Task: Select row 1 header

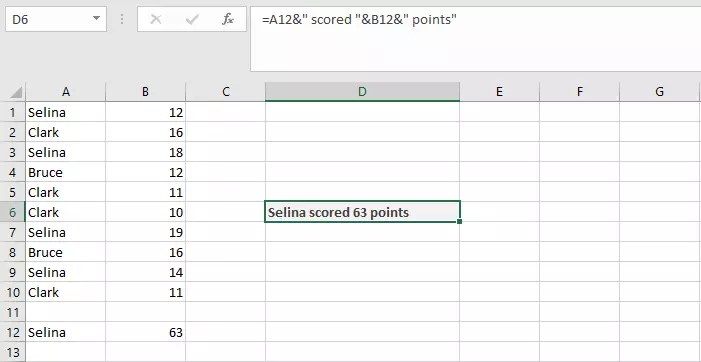Action: click(13, 112)
